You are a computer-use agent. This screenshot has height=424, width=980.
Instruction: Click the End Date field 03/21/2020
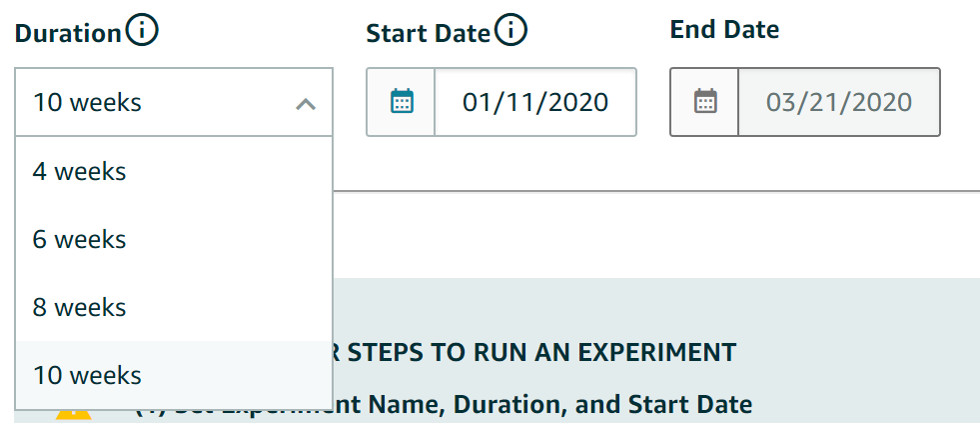click(x=838, y=101)
